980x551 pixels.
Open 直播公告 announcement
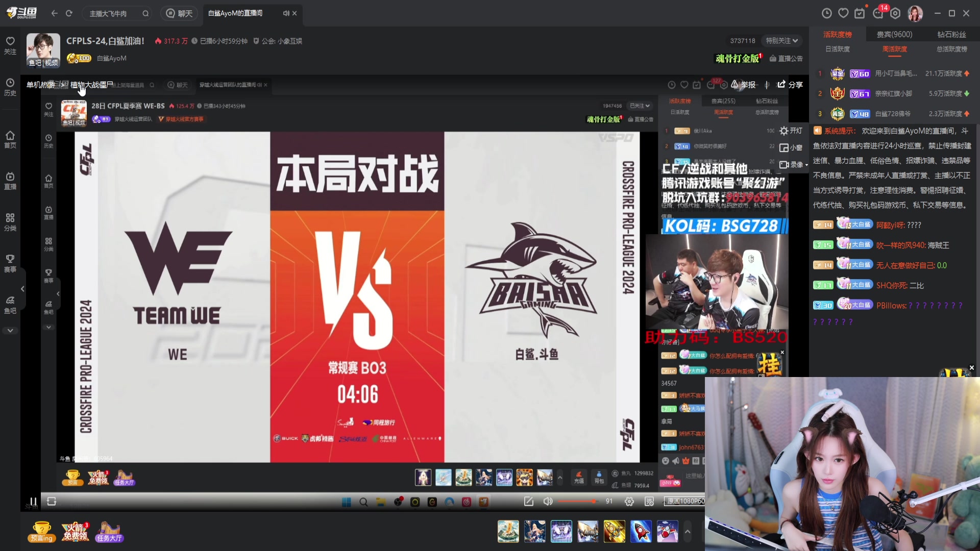click(x=786, y=59)
